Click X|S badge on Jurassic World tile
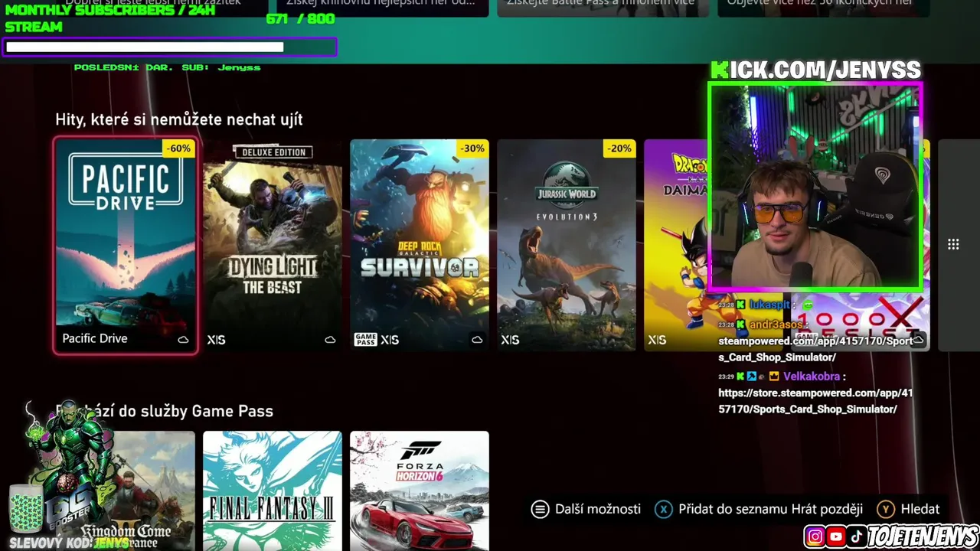The height and width of the screenshot is (551, 980). [510, 339]
